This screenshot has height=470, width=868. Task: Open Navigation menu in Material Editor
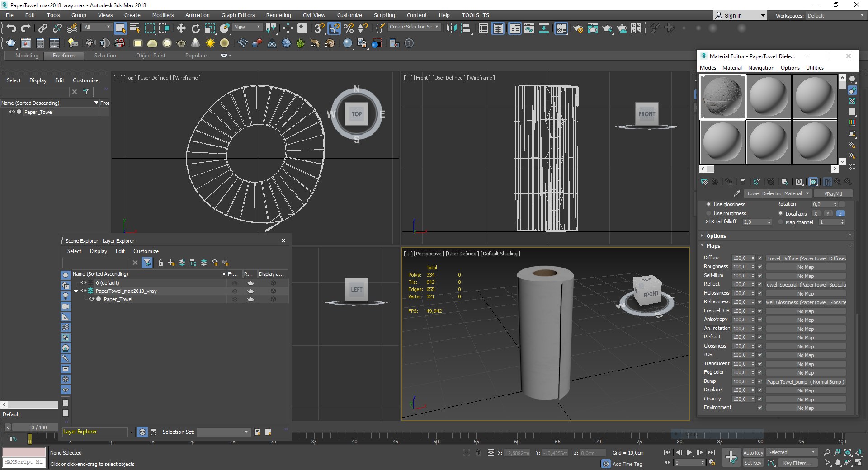pos(761,68)
